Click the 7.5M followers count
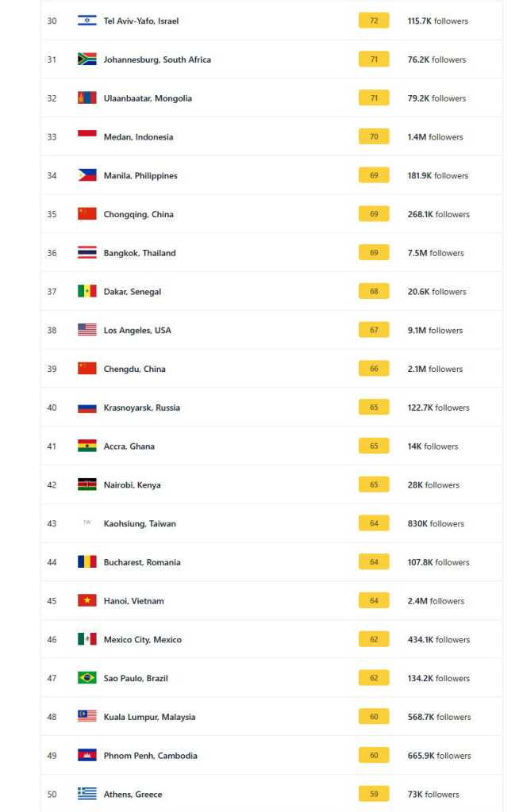Viewport: 519px width, 812px height. tap(436, 253)
